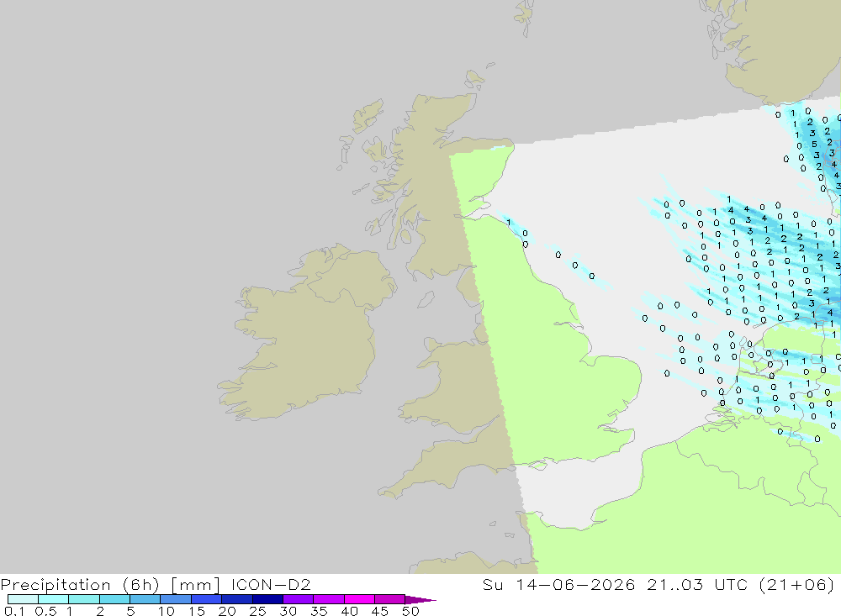Select the legend swatch between 15 and 20
This screenshot has height=616, width=841.
point(206,599)
